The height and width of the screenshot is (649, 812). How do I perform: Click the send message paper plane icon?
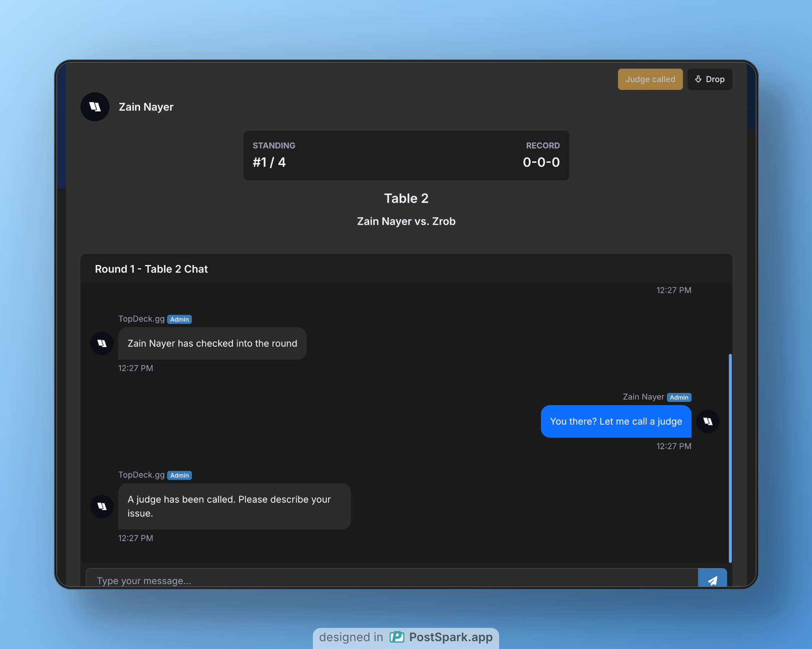pos(712,580)
